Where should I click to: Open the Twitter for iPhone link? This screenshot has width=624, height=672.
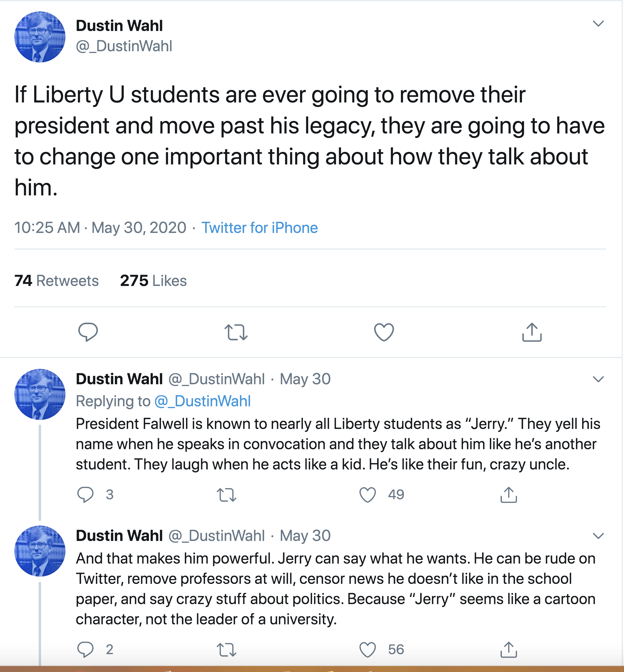[x=259, y=228]
